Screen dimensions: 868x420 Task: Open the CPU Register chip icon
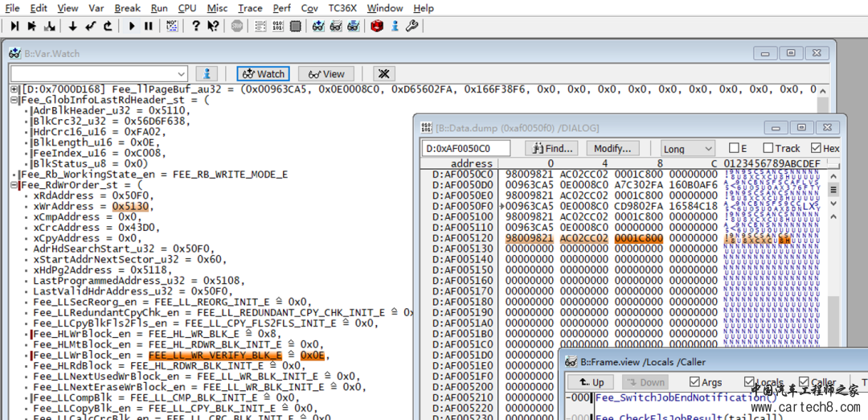coord(295,26)
